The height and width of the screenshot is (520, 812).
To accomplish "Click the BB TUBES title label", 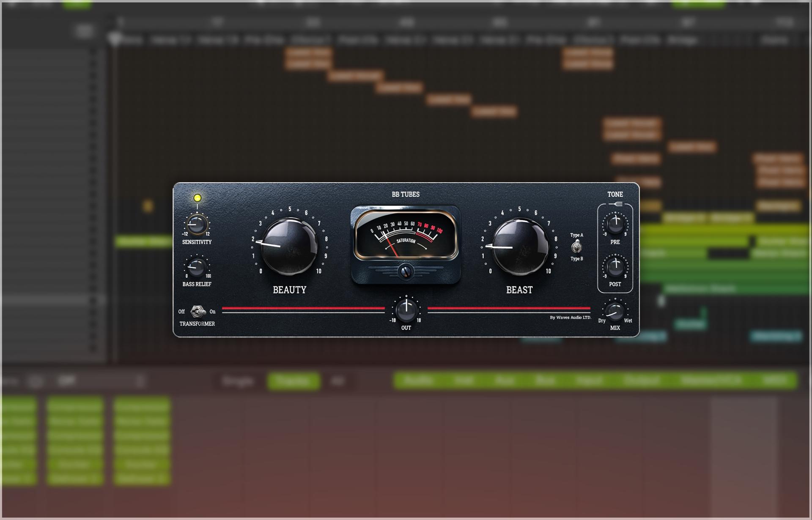I will point(406,194).
